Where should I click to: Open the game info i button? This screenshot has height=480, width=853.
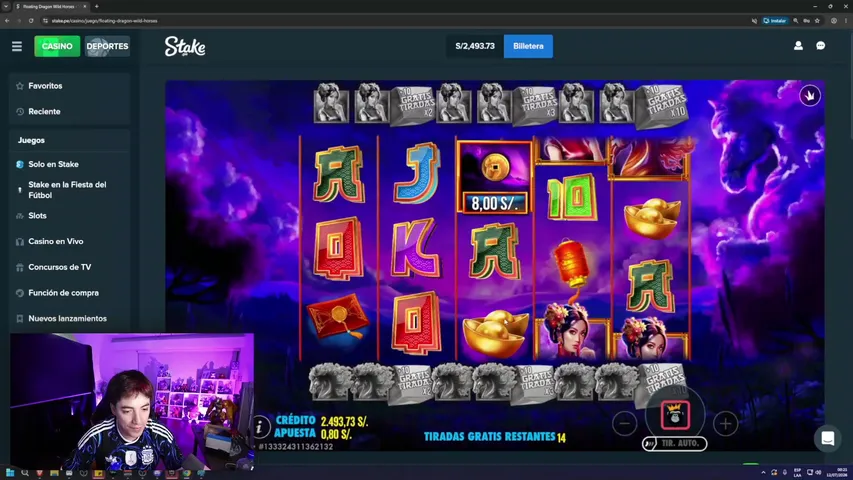260,427
